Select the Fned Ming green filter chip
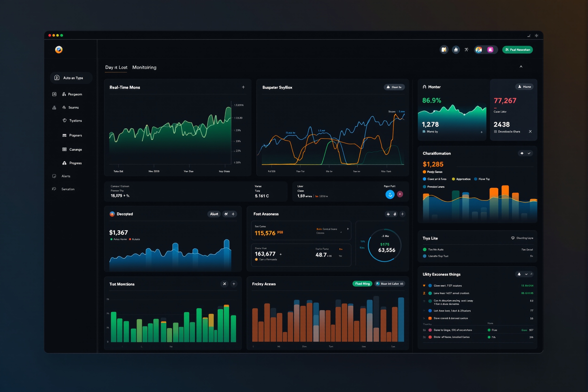588x392 pixels. tap(363, 284)
